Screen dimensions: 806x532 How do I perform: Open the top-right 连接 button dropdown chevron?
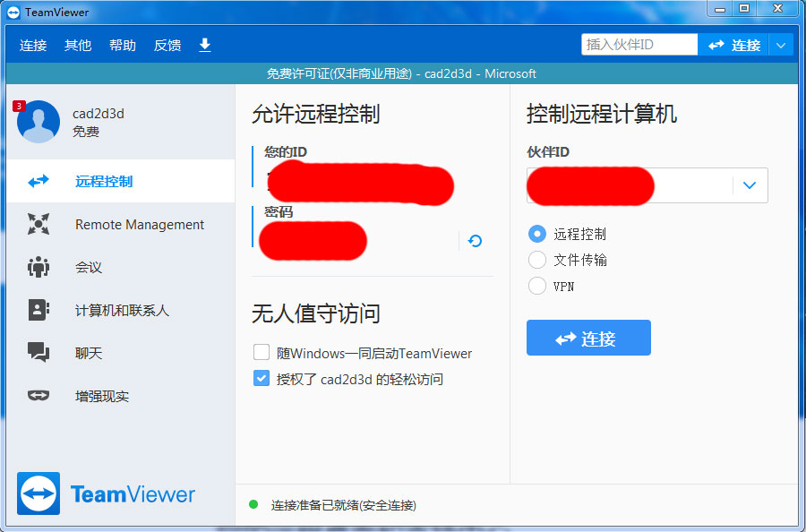point(781,46)
